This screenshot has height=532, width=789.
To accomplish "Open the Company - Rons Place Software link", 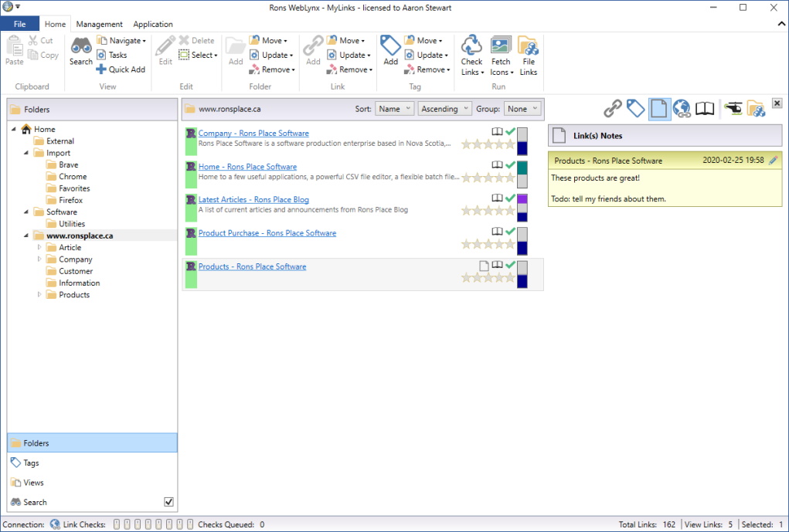I will click(253, 134).
